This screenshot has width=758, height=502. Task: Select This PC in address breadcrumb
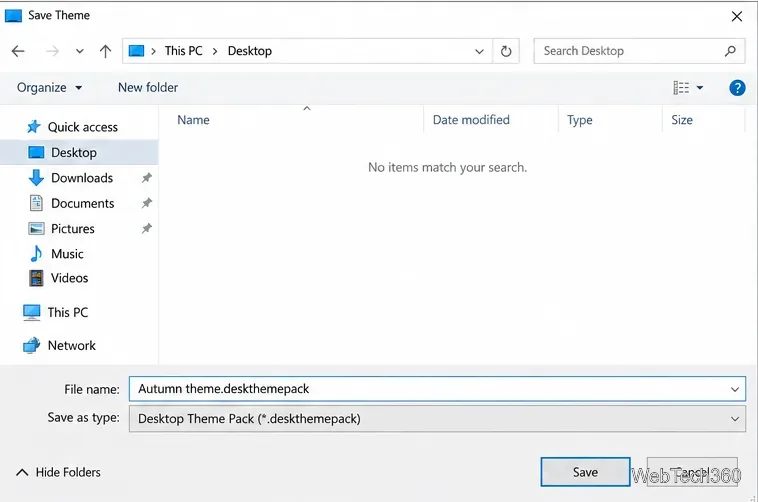click(x=183, y=51)
